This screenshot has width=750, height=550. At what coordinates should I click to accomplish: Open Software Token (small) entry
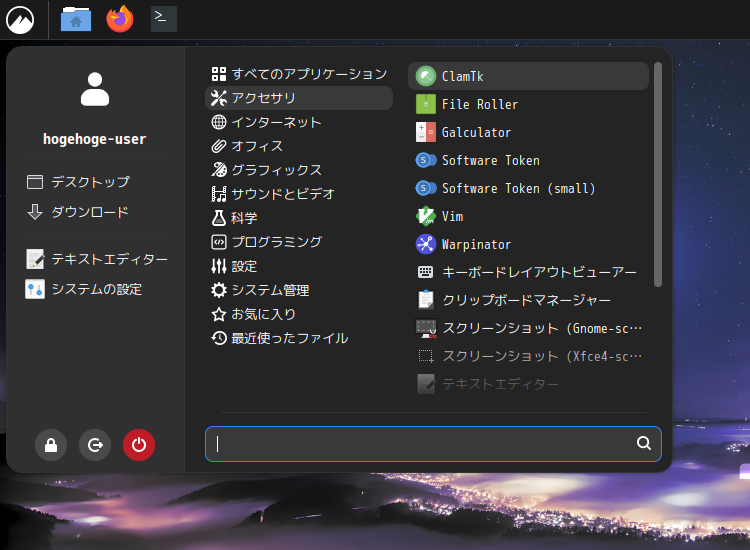point(528,188)
